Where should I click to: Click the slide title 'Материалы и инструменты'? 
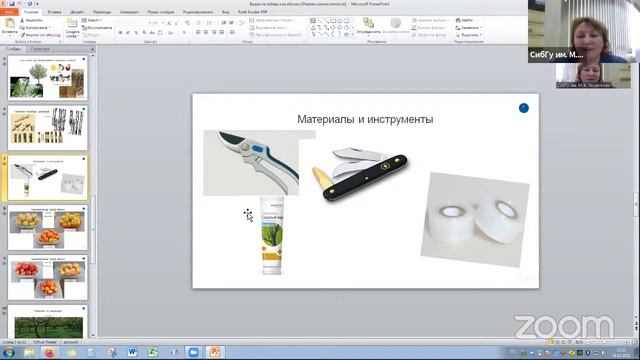[365, 119]
